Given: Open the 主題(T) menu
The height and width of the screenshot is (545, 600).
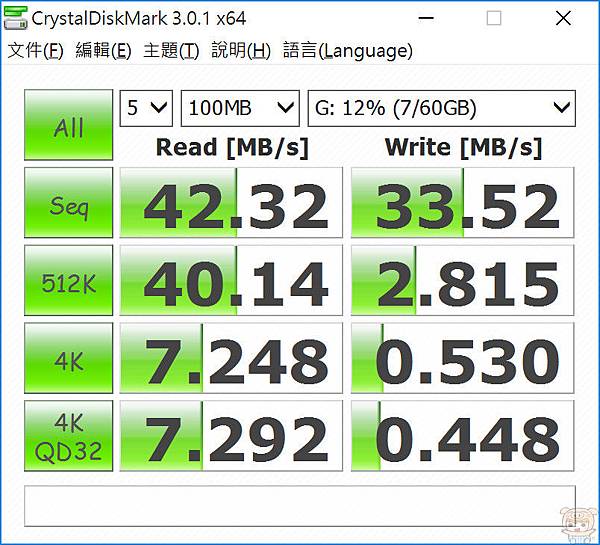Looking at the screenshot, I should pyautogui.click(x=171, y=50).
